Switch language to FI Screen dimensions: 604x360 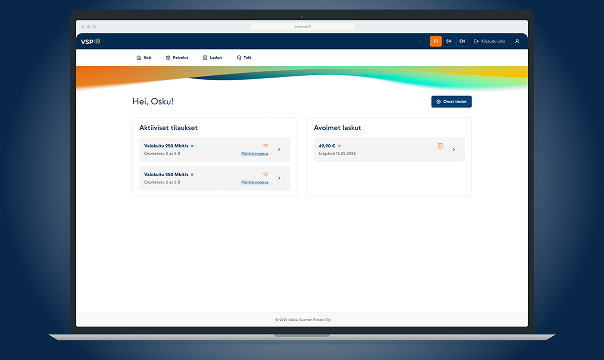(436, 41)
